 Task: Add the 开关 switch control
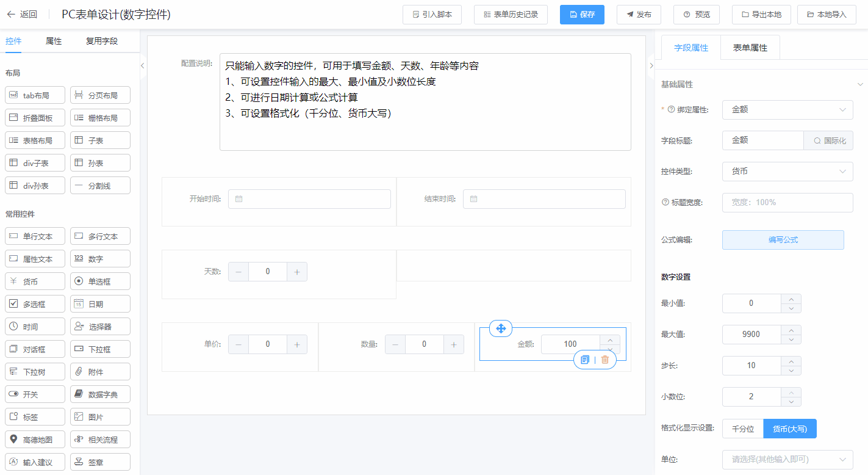35,394
